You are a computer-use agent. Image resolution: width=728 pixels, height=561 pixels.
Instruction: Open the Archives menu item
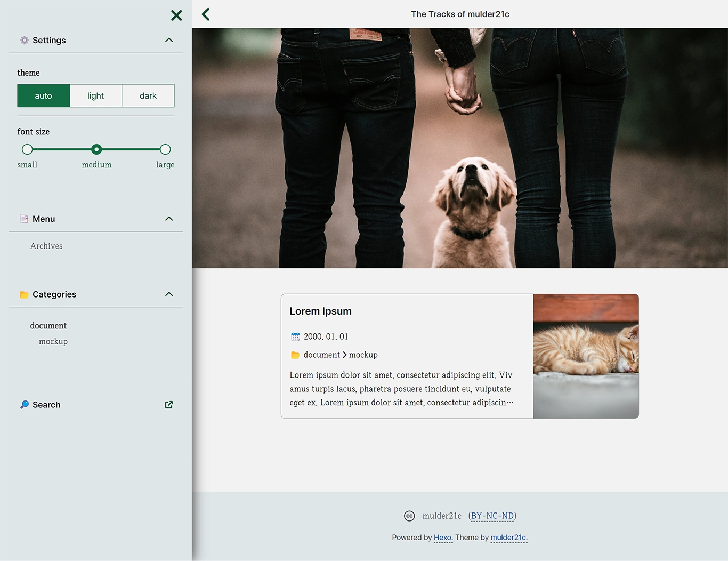[46, 246]
